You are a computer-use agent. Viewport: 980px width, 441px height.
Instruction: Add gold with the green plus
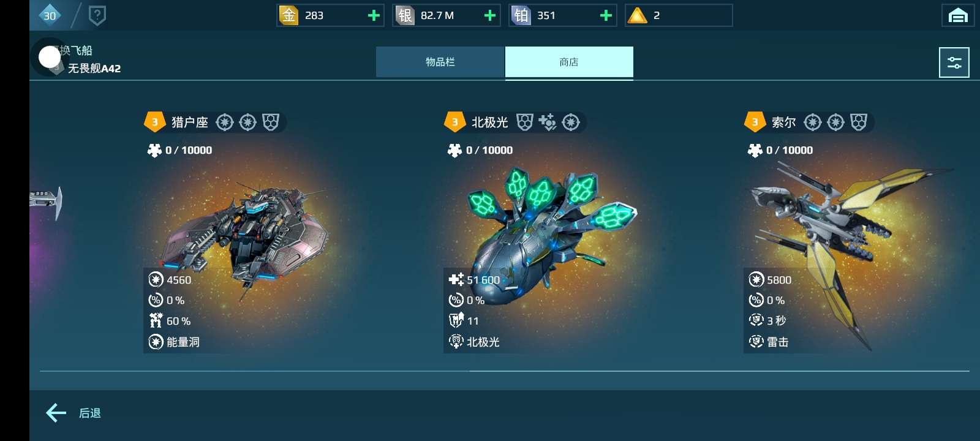point(374,15)
